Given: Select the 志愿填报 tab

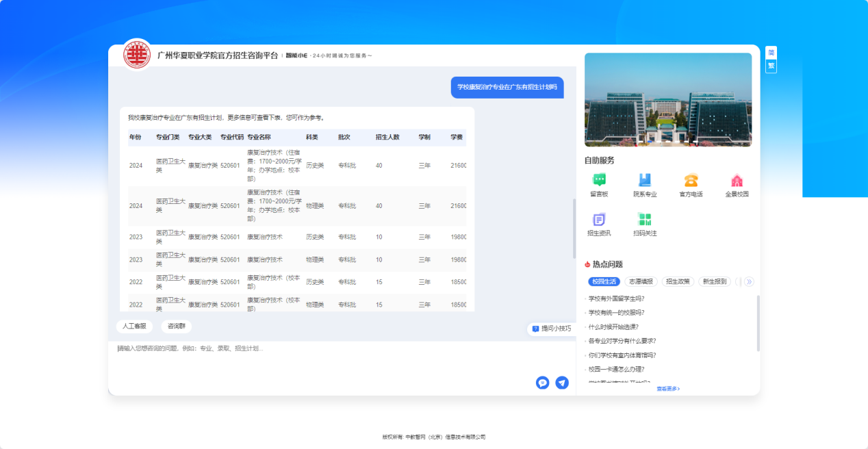Looking at the screenshot, I should (x=641, y=281).
